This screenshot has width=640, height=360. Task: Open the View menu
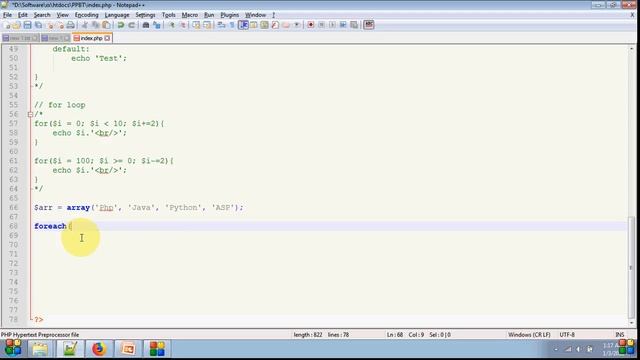click(62, 15)
